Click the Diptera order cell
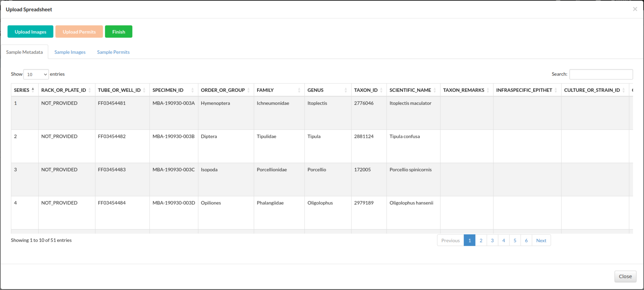Screen dimensions: 644x290 226,146
